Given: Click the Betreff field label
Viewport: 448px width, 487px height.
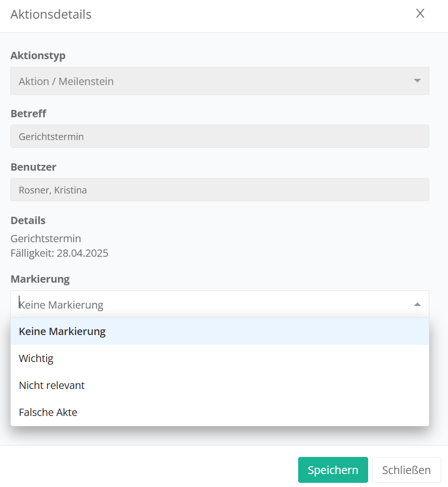Looking at the screenshot, I should tap(29, 113).
